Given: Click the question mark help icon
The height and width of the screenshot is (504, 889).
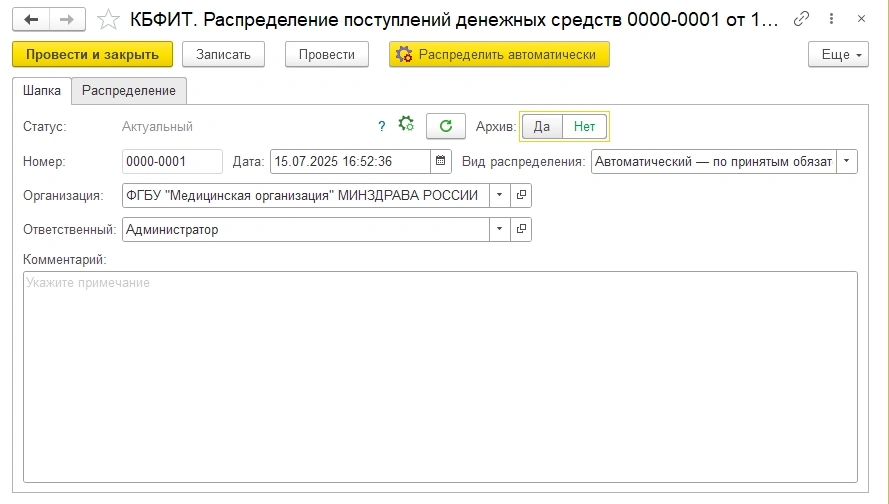Looking at the screenshot, I should 382,126.
